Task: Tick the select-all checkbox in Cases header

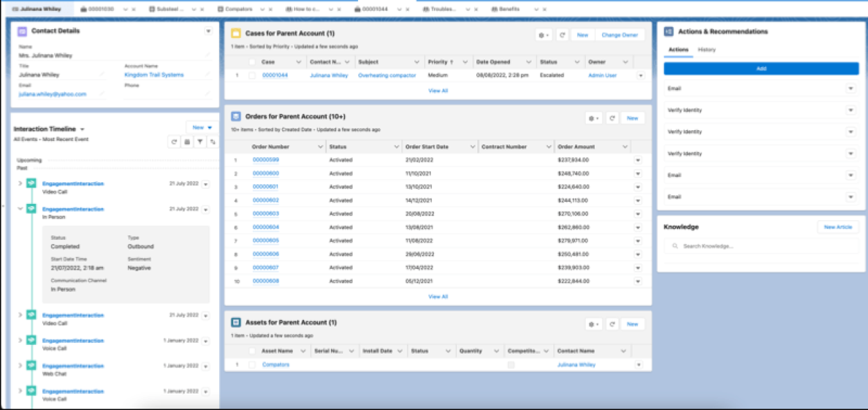Action: 252,62
